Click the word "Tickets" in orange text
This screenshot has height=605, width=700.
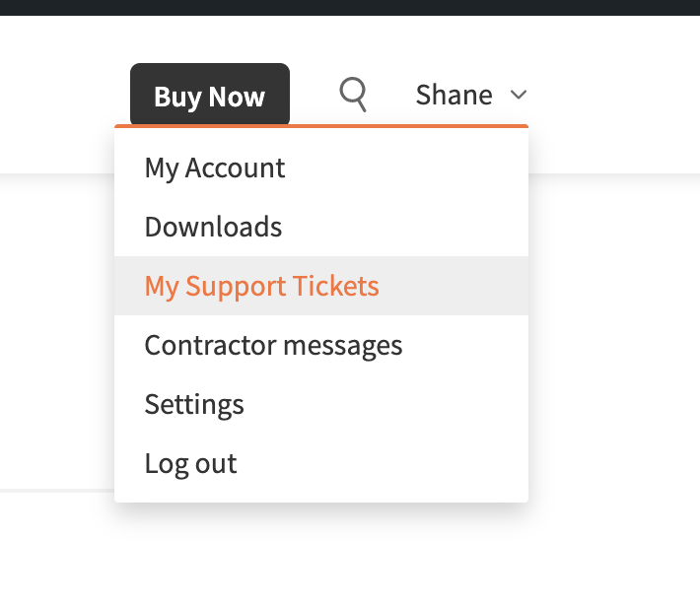(x=336, y=286)
